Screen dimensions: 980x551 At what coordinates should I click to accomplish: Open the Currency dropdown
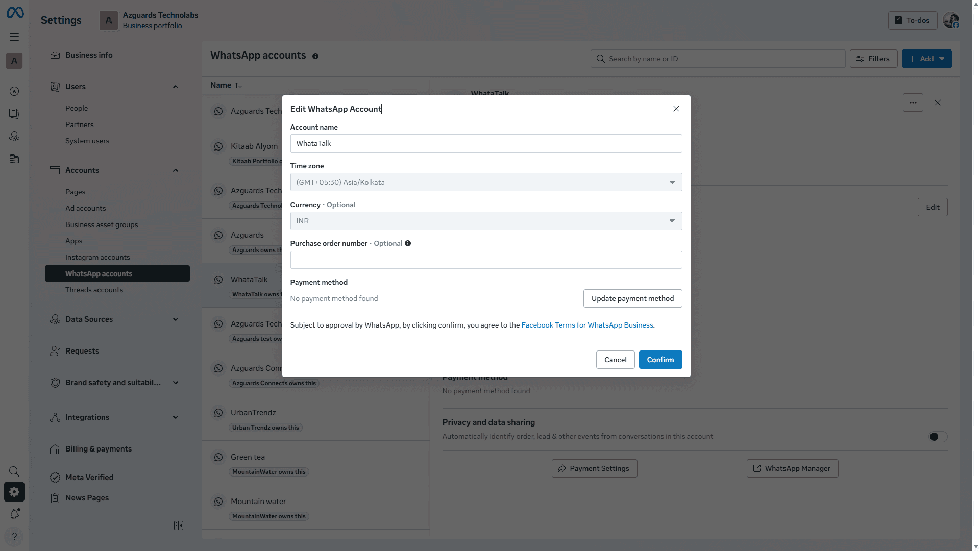[x=486, y=221]
